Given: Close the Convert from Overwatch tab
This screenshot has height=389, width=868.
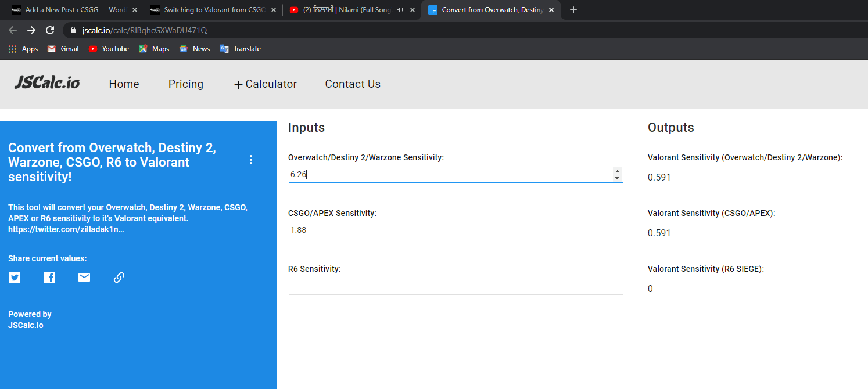Looking at the screenshot, I should (551, 10).
